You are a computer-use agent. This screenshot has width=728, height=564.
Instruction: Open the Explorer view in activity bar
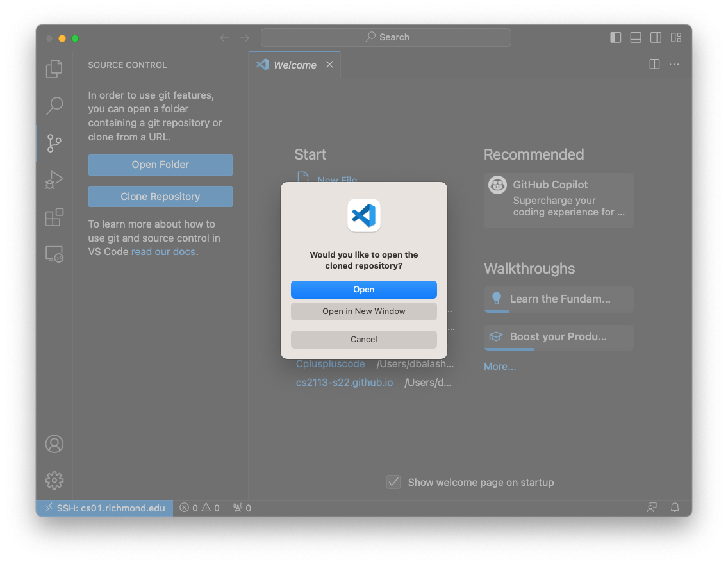coord(54,69)
